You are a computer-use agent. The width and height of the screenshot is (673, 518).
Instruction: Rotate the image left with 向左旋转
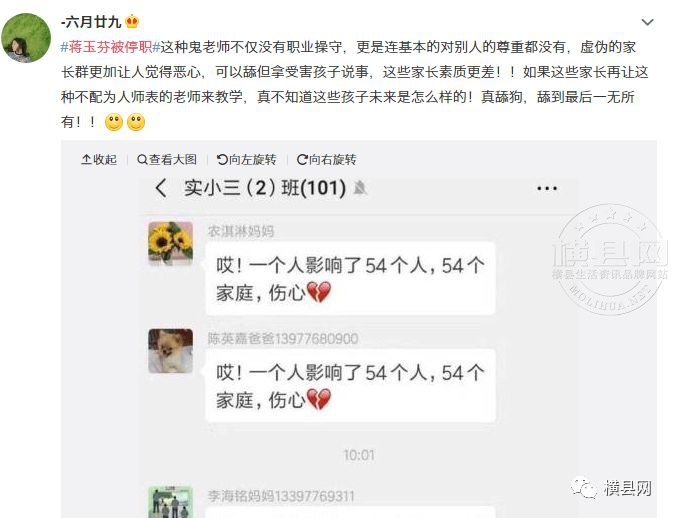pos(246,160)
